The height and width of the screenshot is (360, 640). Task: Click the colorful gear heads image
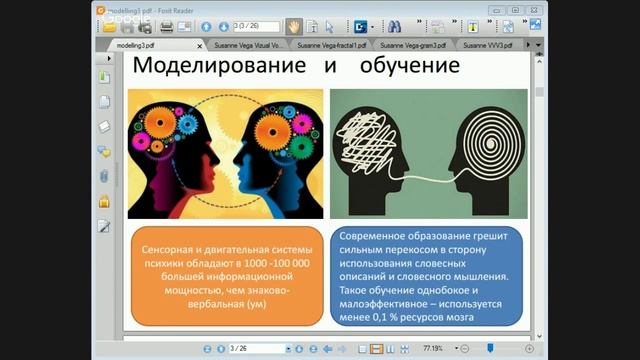(226, 154)
